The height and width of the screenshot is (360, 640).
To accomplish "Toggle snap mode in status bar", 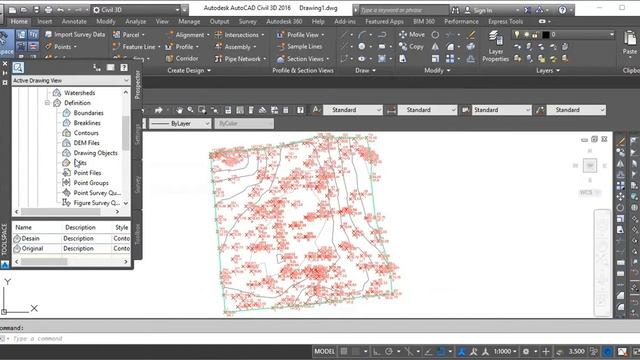I will click(x=356, y=351).
